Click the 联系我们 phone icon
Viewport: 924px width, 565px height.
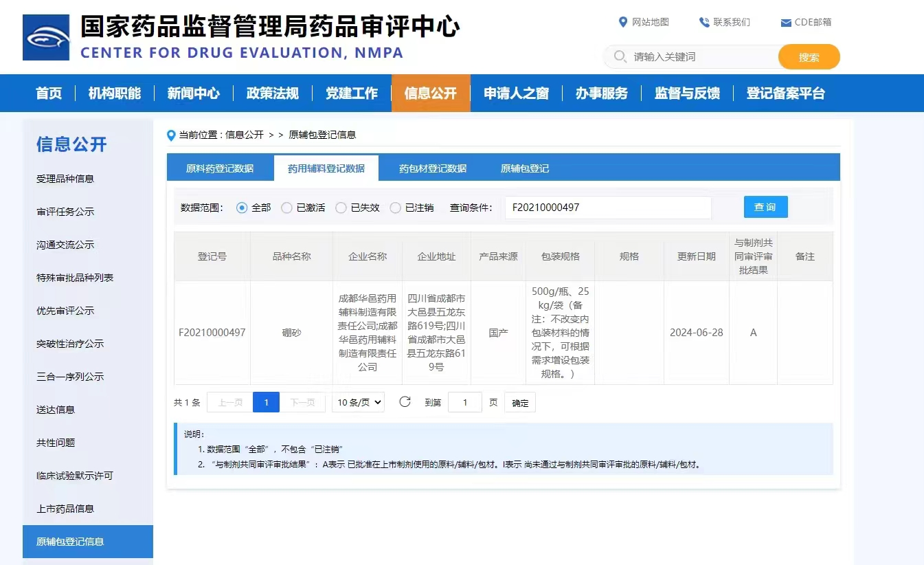coord(704,22)
